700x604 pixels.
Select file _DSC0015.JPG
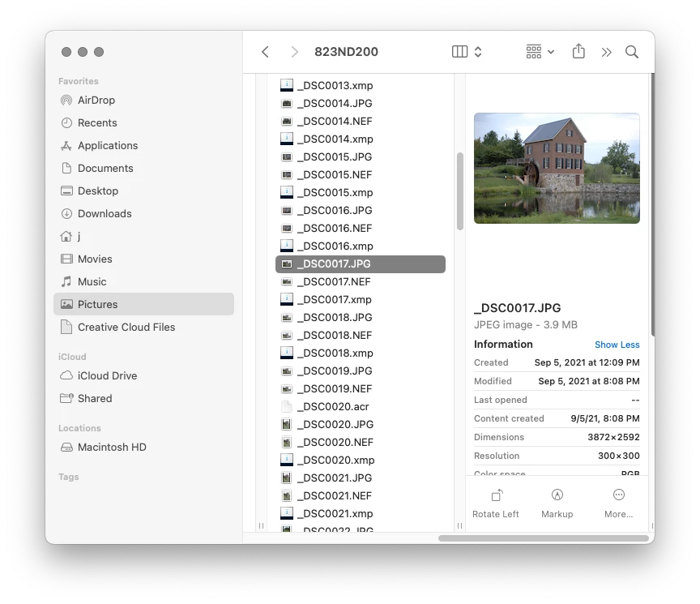pos(361,156)
